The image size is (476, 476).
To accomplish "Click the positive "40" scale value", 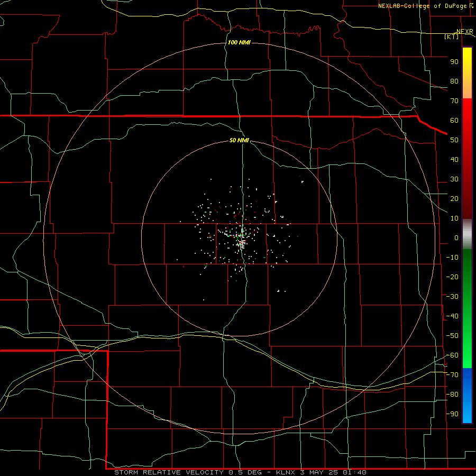I will click(x=454, y=159).
